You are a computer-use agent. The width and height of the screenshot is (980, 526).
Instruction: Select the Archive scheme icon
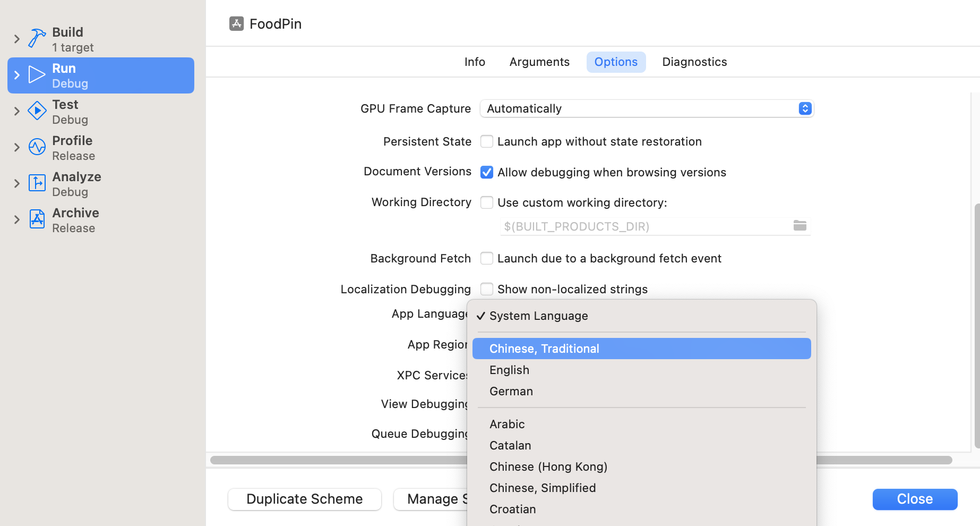pos(36,219)
